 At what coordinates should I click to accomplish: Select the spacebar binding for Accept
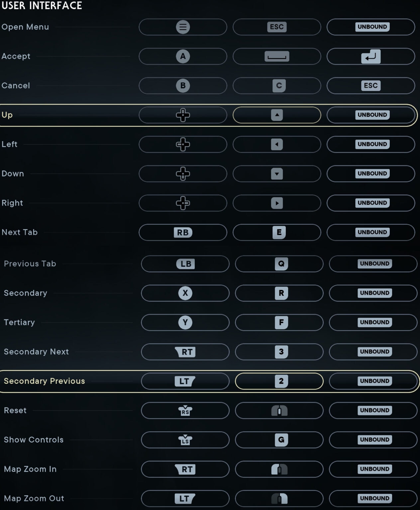[276, 56]
